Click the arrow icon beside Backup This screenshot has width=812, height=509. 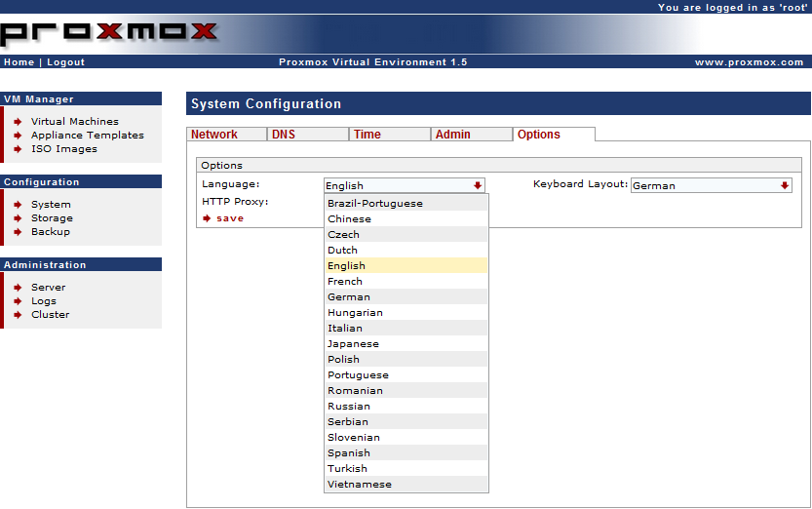tap(18, 232)
